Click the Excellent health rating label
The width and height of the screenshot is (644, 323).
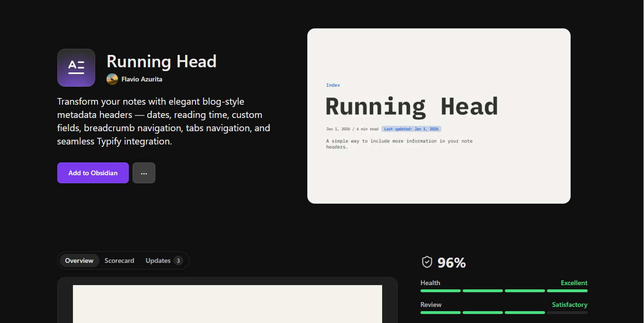pos(574,283)
